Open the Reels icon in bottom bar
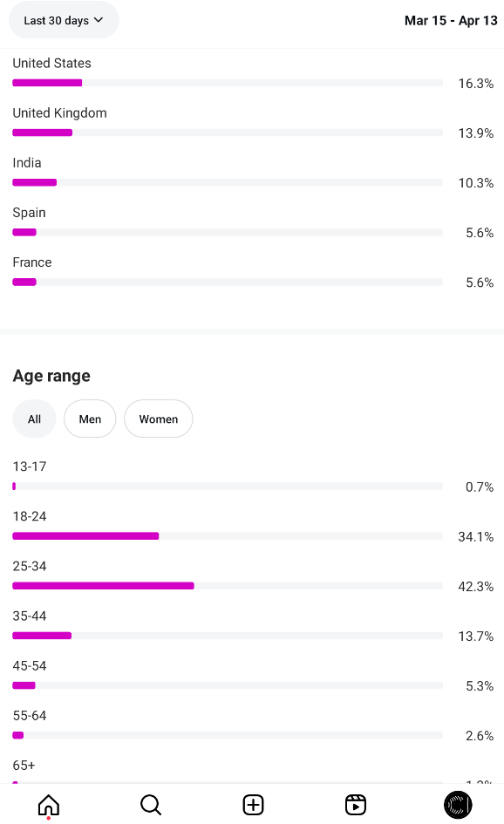The image size is (504, 824). click(x=356, y=805)
